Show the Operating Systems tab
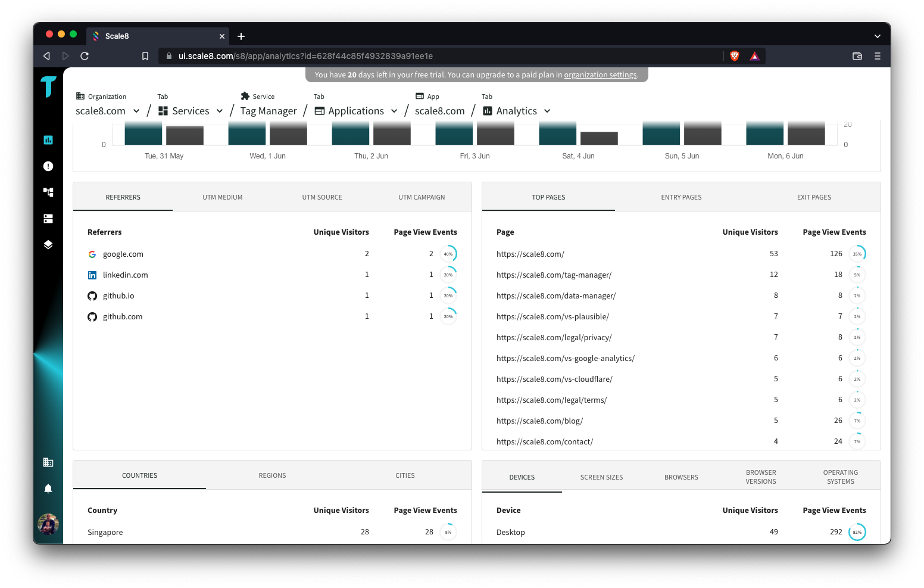Image resolution: width=924 pixels, height=588 pixels. click(x=841, y=477)
